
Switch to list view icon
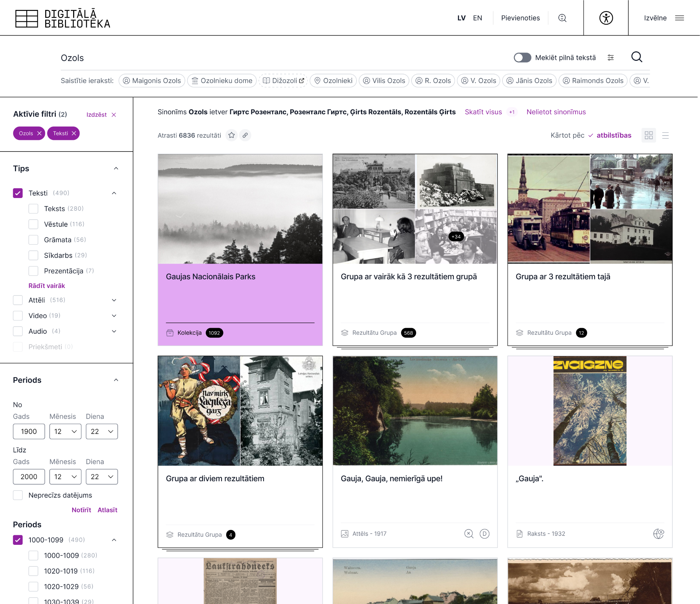tap(665, 135)
